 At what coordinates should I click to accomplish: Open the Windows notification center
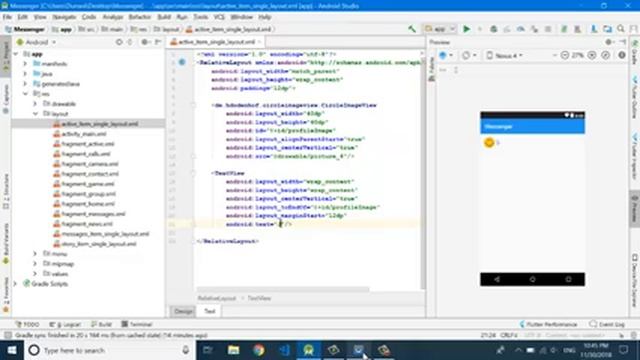[624, 350]
